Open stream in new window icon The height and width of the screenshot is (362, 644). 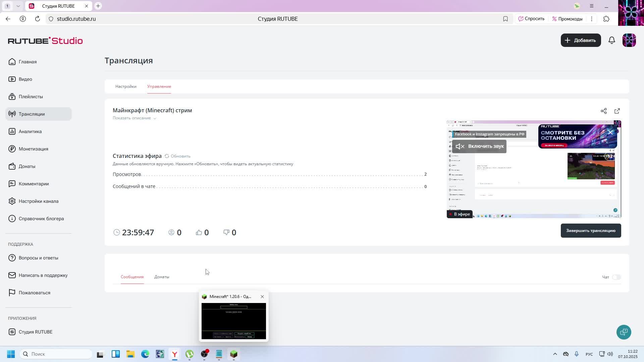click(x=617, y=111)
